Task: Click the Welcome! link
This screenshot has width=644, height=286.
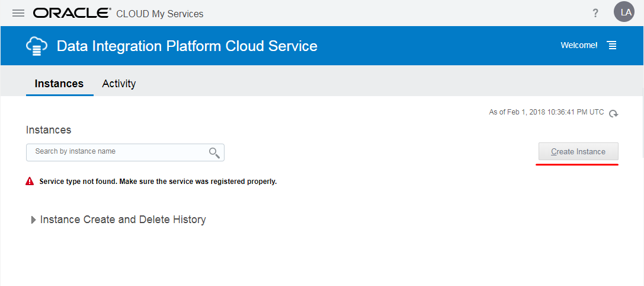Action: click(579, 46)
